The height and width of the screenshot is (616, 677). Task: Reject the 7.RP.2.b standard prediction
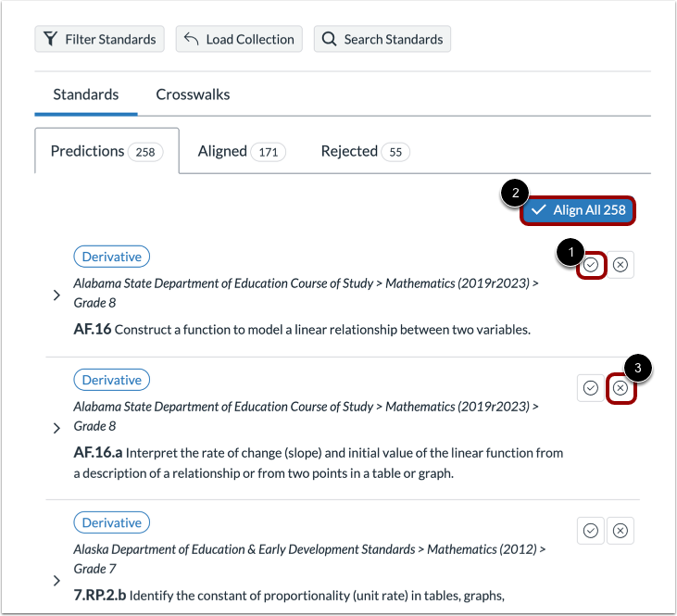(621, 531)
